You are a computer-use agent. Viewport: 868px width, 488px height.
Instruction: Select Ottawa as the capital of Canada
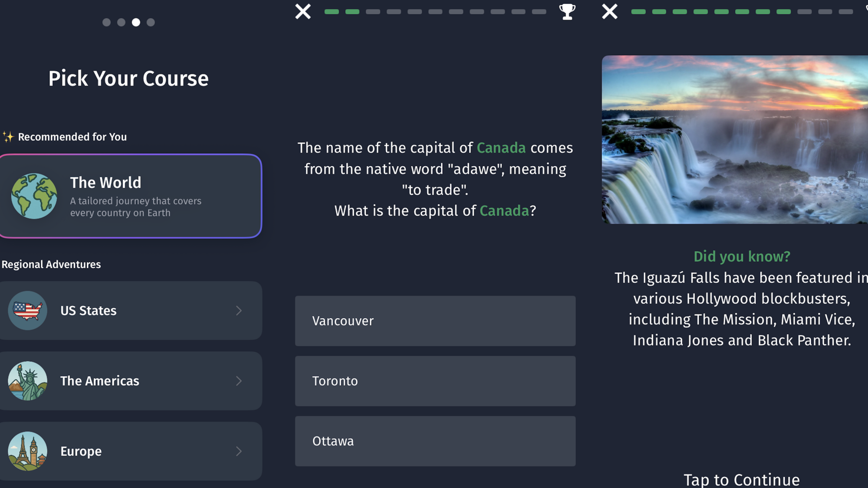[x=435, y=441]
